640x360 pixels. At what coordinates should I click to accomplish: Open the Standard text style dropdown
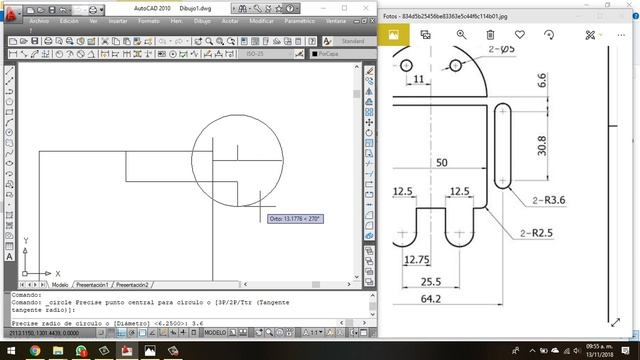354,41
